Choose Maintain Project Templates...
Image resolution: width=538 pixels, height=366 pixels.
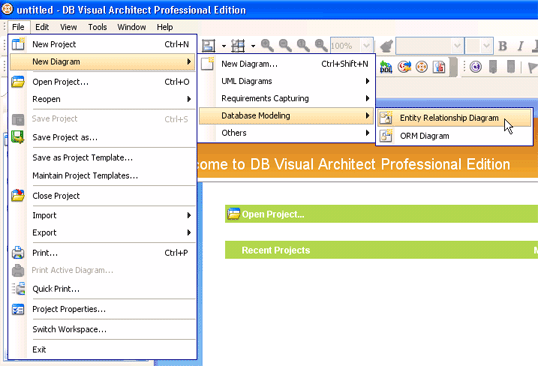point(102,176)
